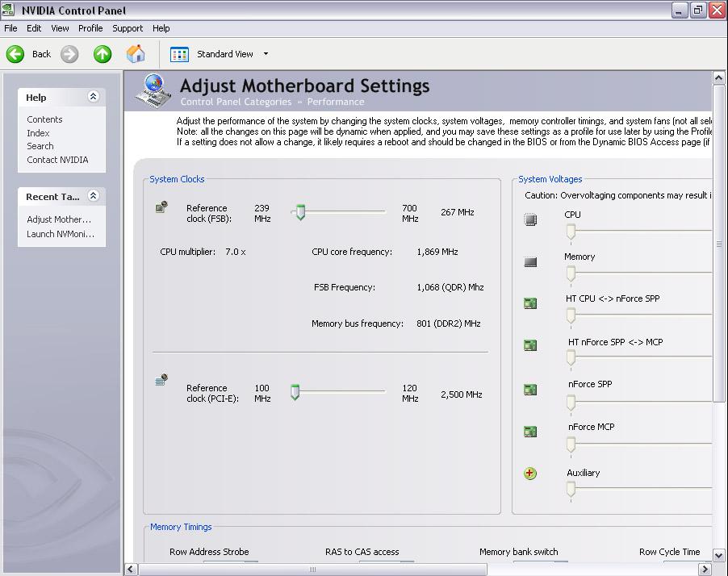
Task: Click the nForce SPP voltage icon
Action: [x=530, y=390]
